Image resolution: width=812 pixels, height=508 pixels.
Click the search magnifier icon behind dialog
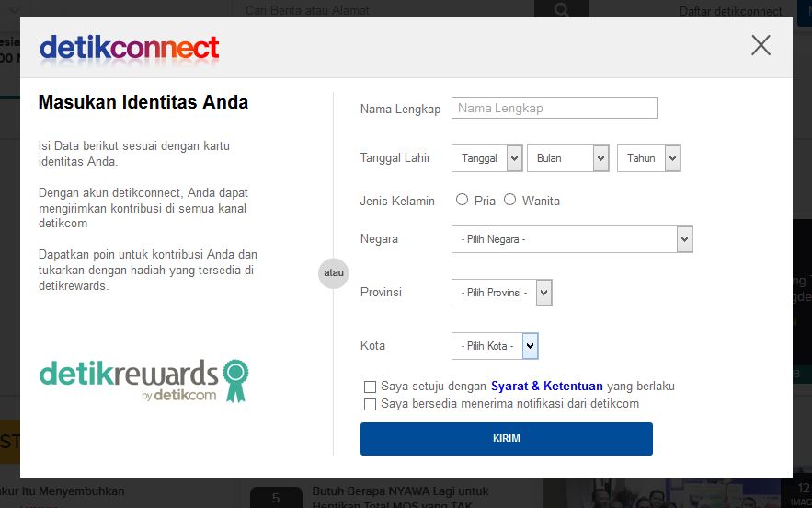561,9
